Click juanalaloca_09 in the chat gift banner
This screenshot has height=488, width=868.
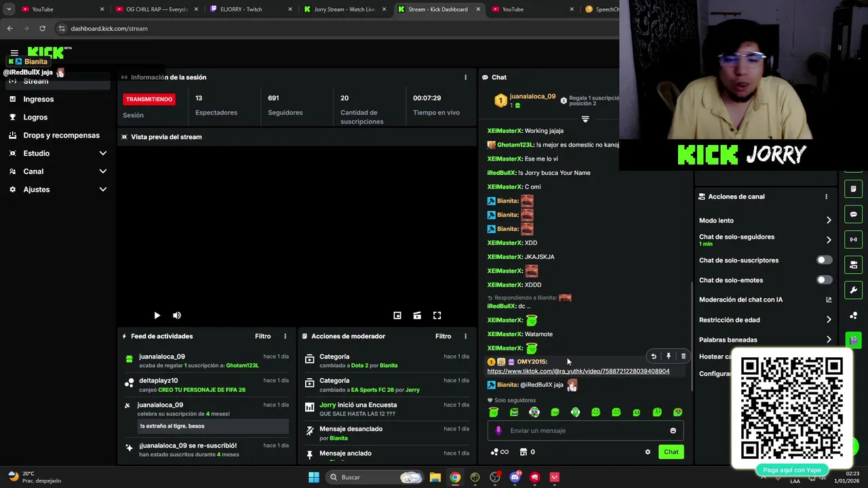tap(532, 97)
